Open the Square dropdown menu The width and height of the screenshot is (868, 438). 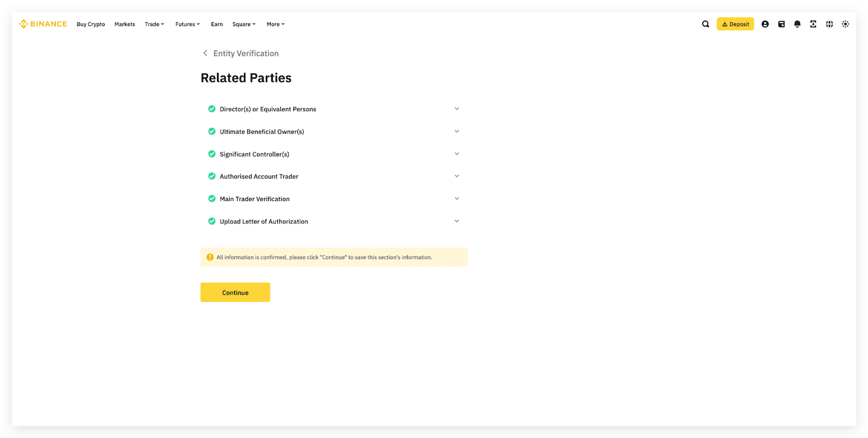coord(244,24)
